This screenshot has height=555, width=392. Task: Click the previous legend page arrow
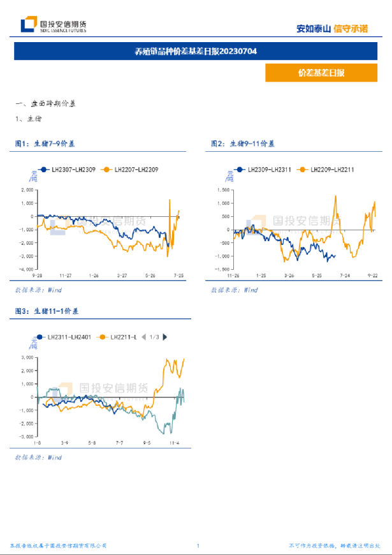pos(143,337)
